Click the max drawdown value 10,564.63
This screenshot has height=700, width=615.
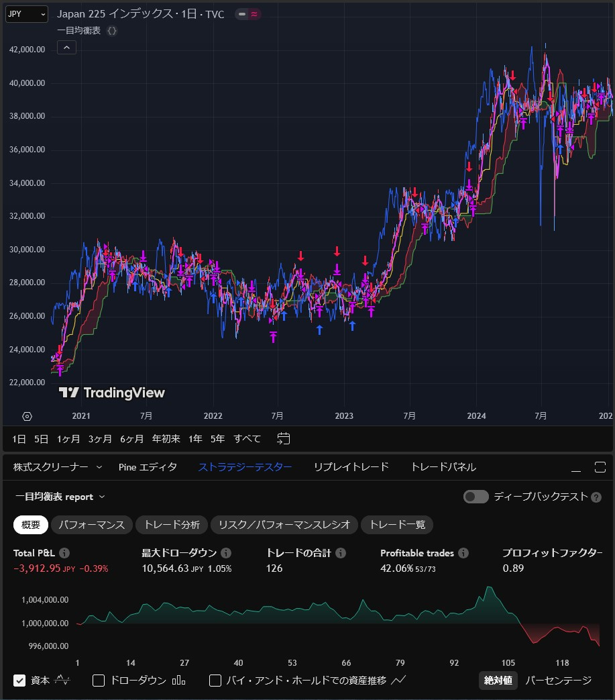(165, 568)
